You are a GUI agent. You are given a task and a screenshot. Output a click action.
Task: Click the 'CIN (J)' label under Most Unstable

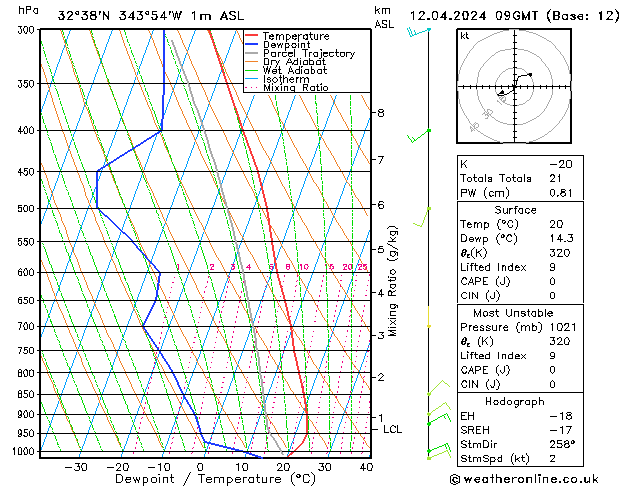pos(480,385)
